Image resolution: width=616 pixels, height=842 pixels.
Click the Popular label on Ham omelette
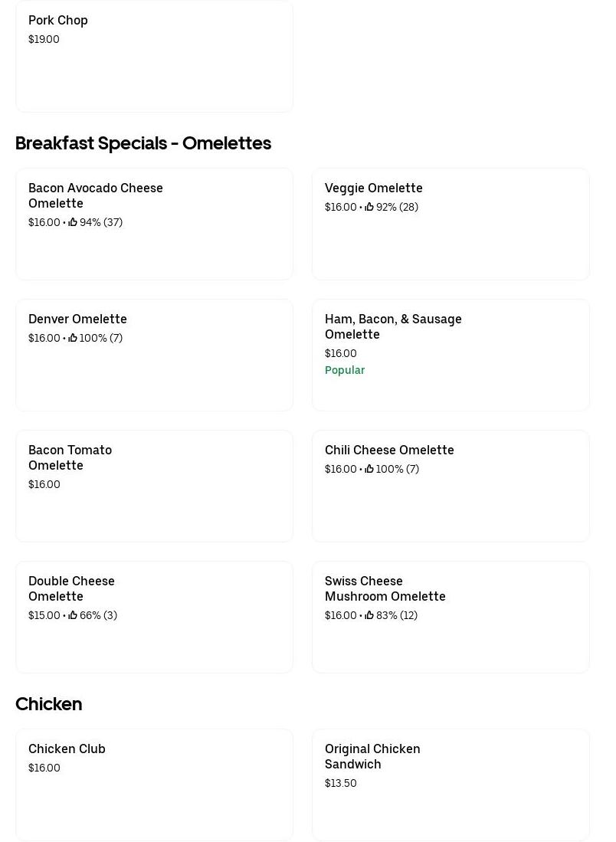[x=345, y=370]
